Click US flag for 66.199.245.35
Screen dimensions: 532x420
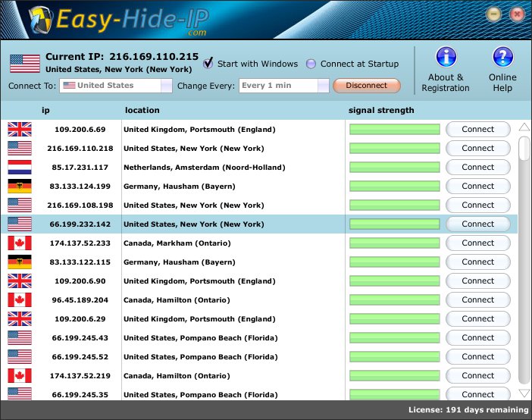(20, 394)
